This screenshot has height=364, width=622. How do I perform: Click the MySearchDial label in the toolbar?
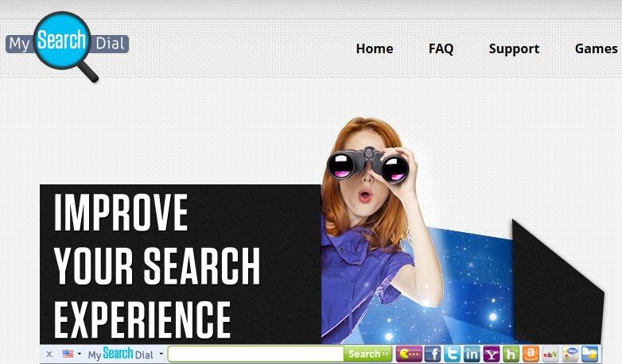click(120, 354)
